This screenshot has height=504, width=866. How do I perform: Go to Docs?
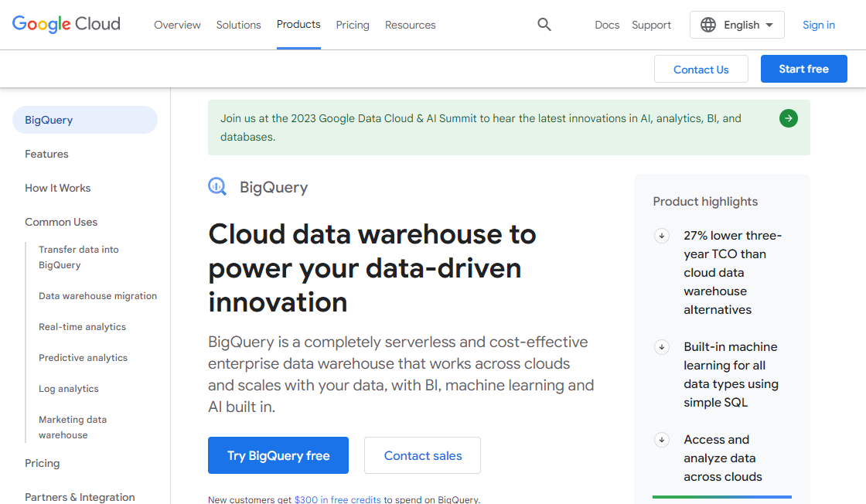(607, 25)
